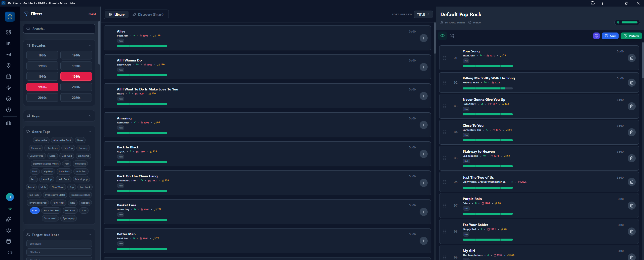
Task: Expand the Keys filter section
Action: 90,116
